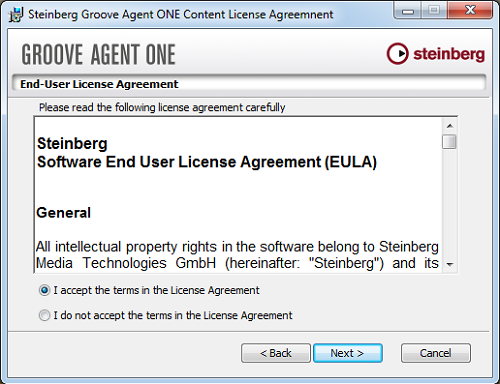Image resolution: width=500 pixels, height=384 pixels.
Task: Close the license agreement window
Action: pos(470,11)
